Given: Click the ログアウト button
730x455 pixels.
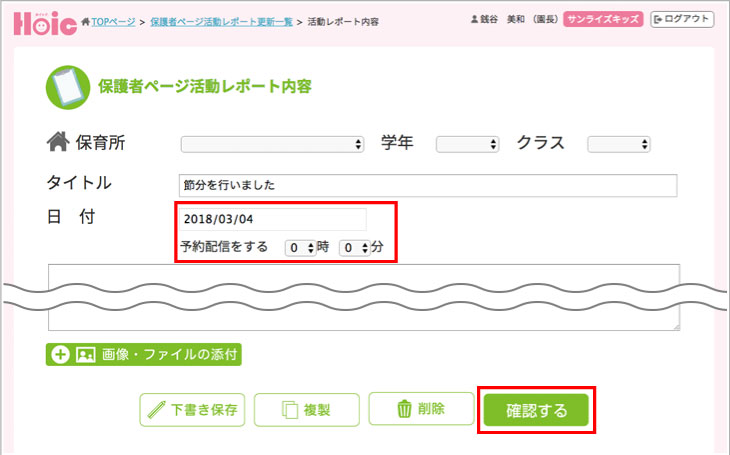Looking at the screenshot, I should pos(682,19).
